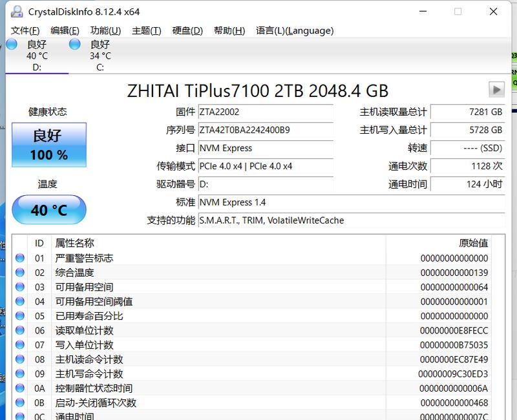Click the status orb for ID 03 row
517x420 pixels.
pos(20,287)
